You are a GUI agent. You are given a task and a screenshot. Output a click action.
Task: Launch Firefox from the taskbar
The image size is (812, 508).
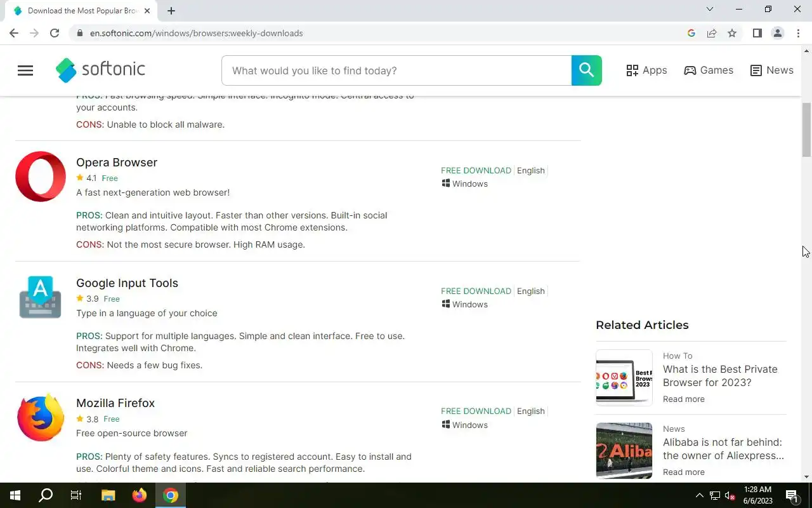139,495
